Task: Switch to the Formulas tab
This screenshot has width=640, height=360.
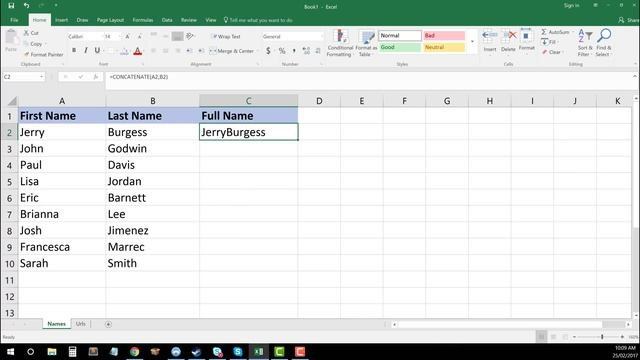Action: click(143, 20)
